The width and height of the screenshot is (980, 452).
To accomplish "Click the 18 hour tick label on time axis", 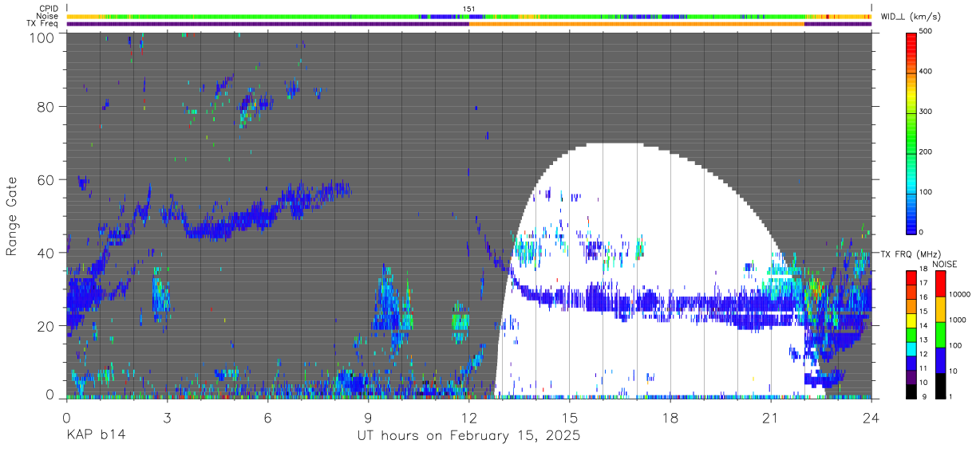I will pos(670,417).
